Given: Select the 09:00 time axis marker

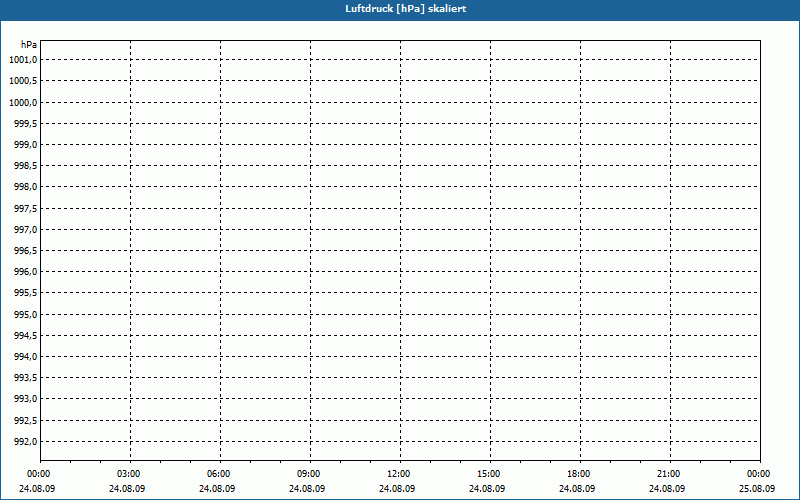Looking at the screenshot, I should (x=308, y=474).
